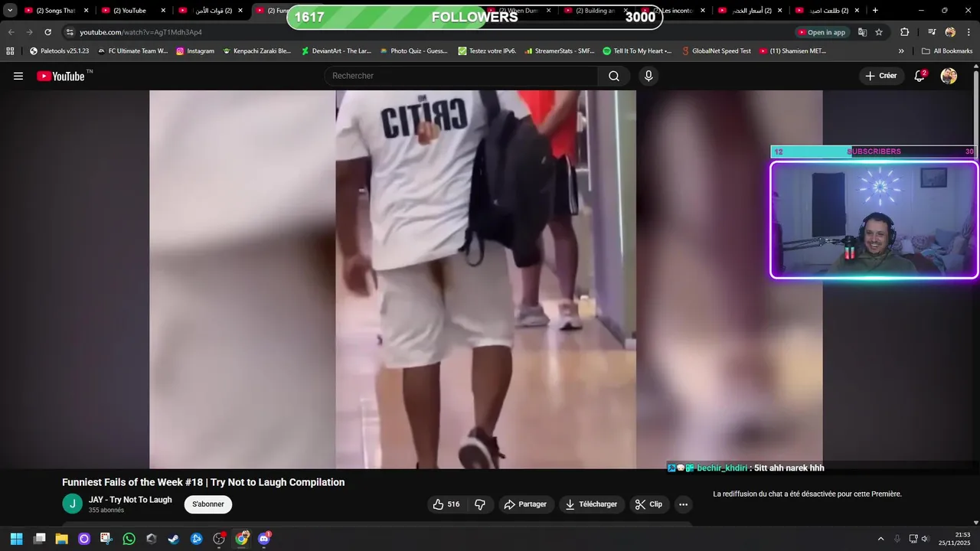Open Testez votre IPv6 bookmark
Screen dimensions: 980x551
pos(487,51)
